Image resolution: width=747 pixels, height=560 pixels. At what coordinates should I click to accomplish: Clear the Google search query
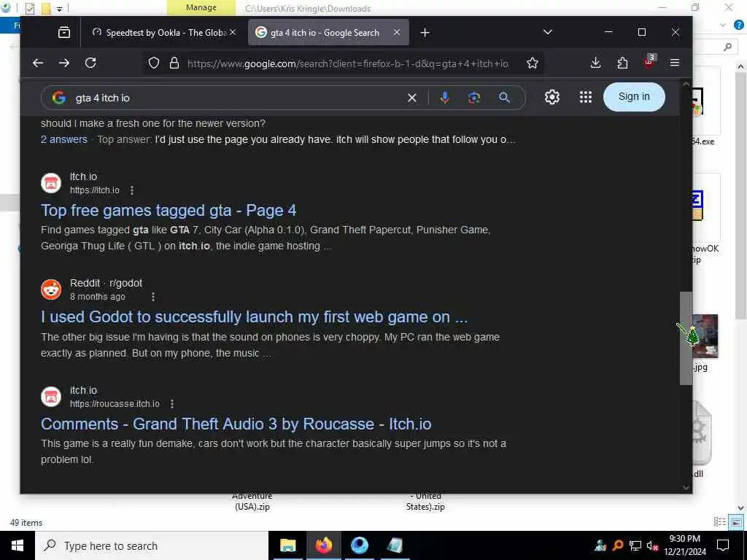pyautogui.click(x=412, y=98)
